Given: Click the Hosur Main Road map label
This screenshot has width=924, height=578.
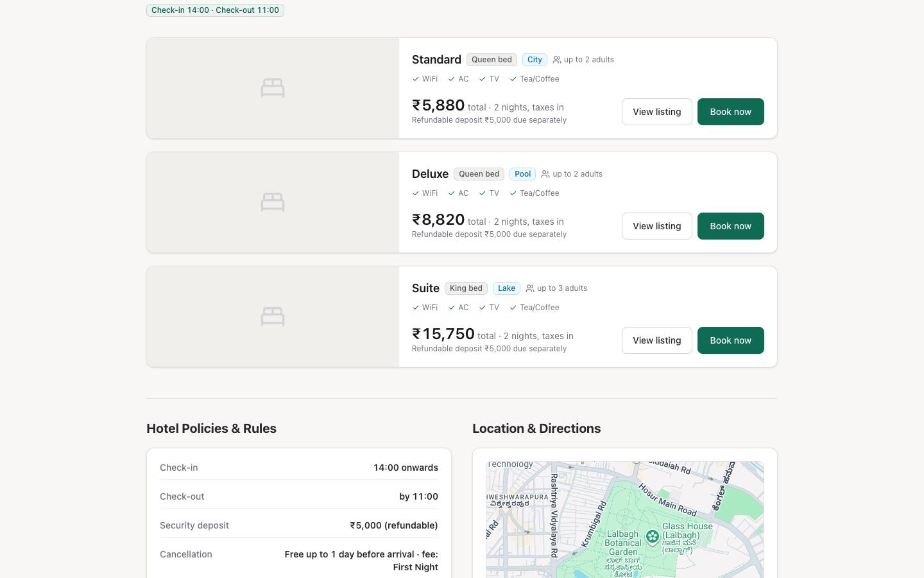Looking at the screenshot, I should 667,500.
